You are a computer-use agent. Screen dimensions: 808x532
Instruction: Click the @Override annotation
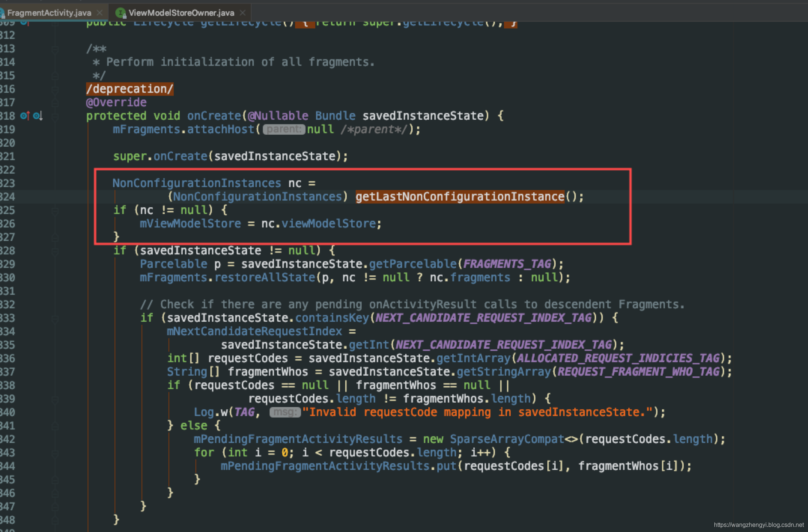coord(116,103)
